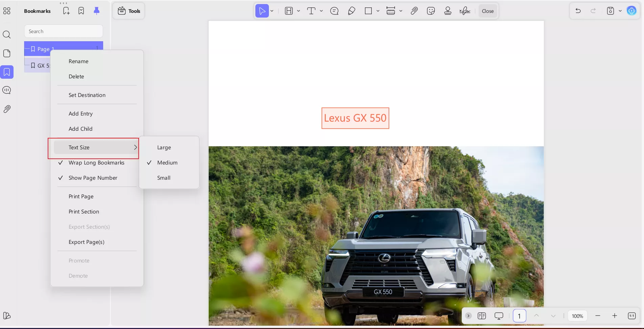
Task: Open the page thumbnails panel in the sidebar
Action: (7, 53)
